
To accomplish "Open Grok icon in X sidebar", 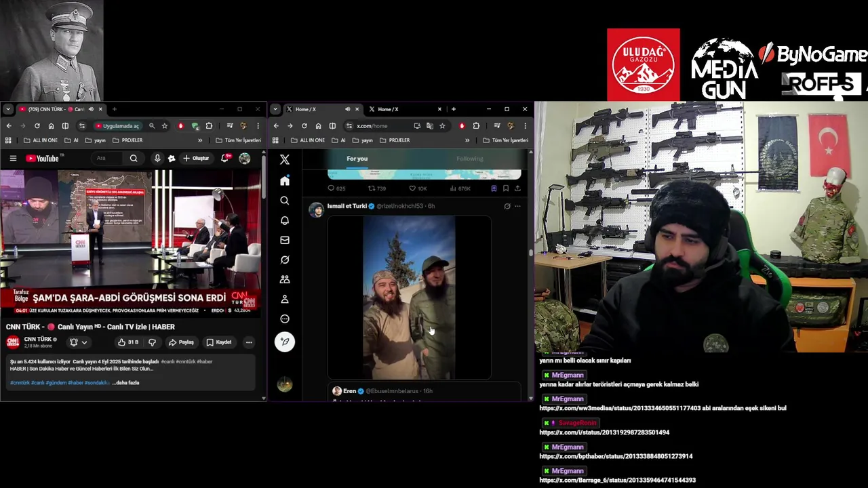I will point(285,260).
